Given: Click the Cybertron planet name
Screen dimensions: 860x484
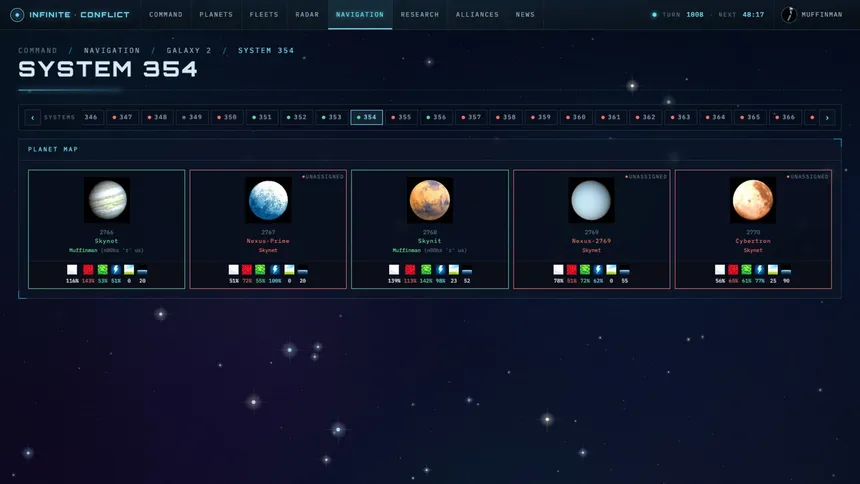Looking at the screenshot, I should [x=752, y=241].
